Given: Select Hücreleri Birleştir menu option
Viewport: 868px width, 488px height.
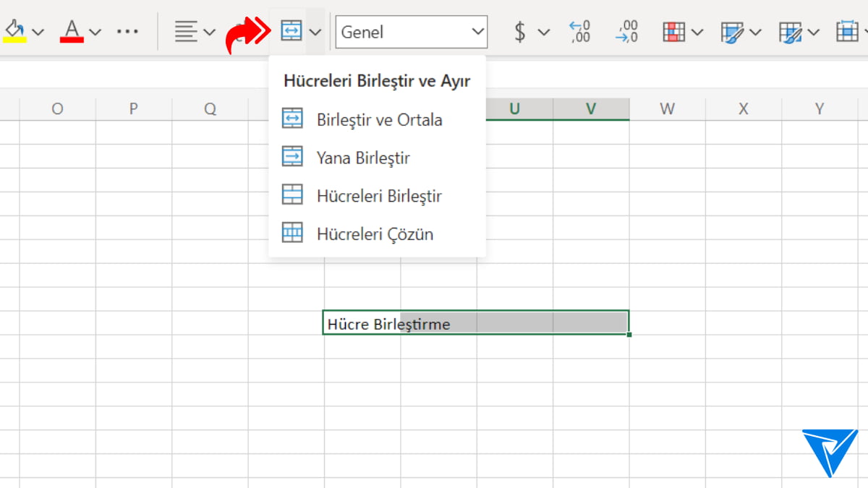Looking at the screenshot, I should [379, 196].
